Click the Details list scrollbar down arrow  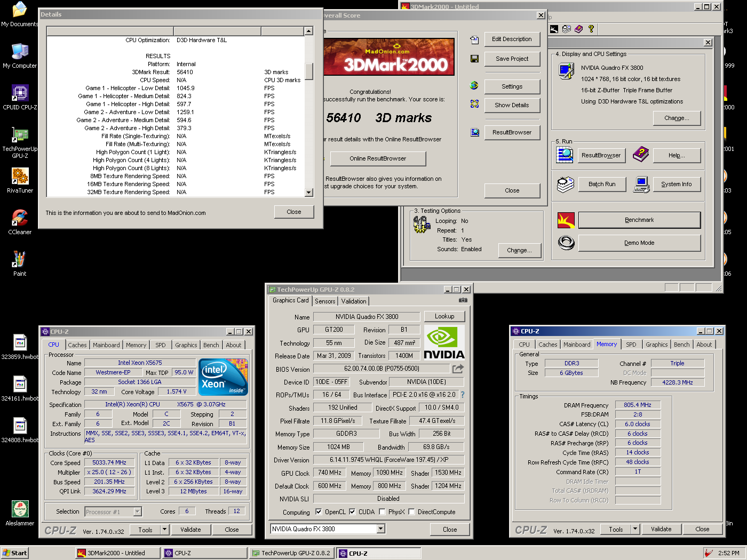[x=308, y=193]
